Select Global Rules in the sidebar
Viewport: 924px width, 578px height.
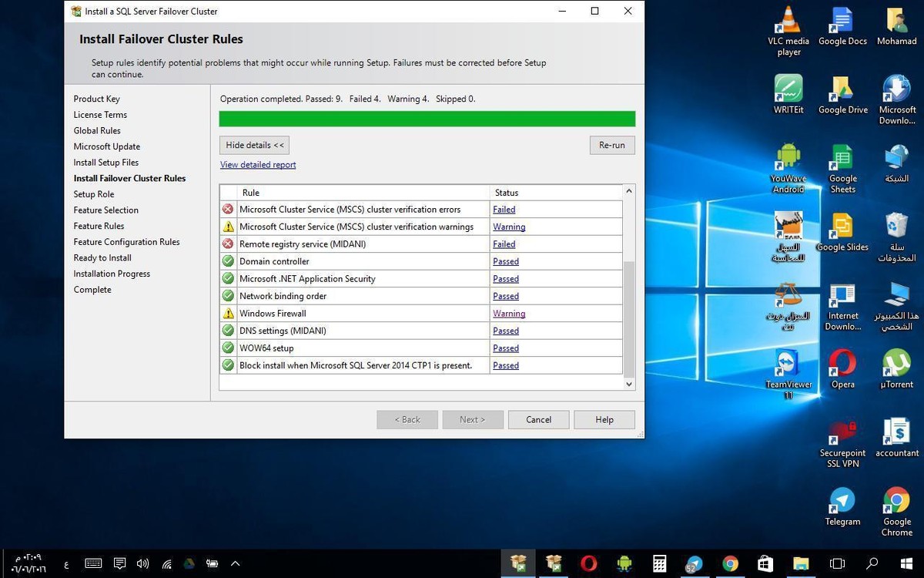(97, 131)
